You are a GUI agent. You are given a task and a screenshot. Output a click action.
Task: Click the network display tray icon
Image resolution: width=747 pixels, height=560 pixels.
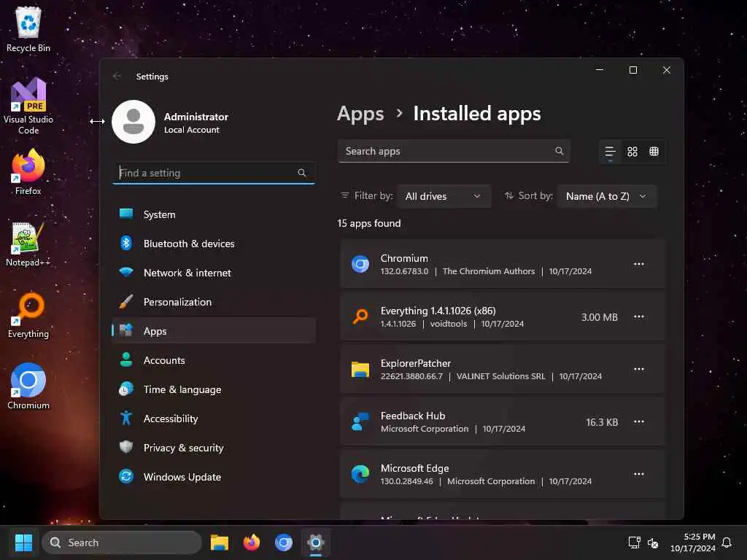click(634, 542)
